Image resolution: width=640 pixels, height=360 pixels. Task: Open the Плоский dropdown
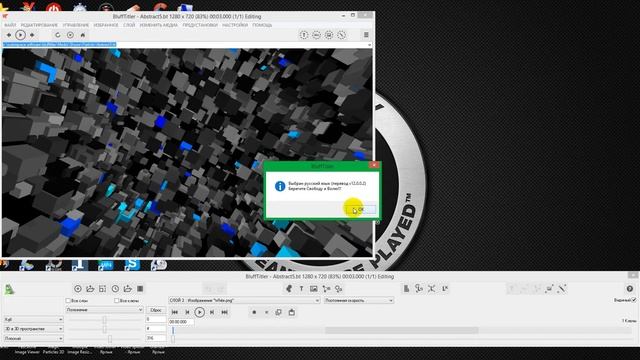[x=33, y=339]
